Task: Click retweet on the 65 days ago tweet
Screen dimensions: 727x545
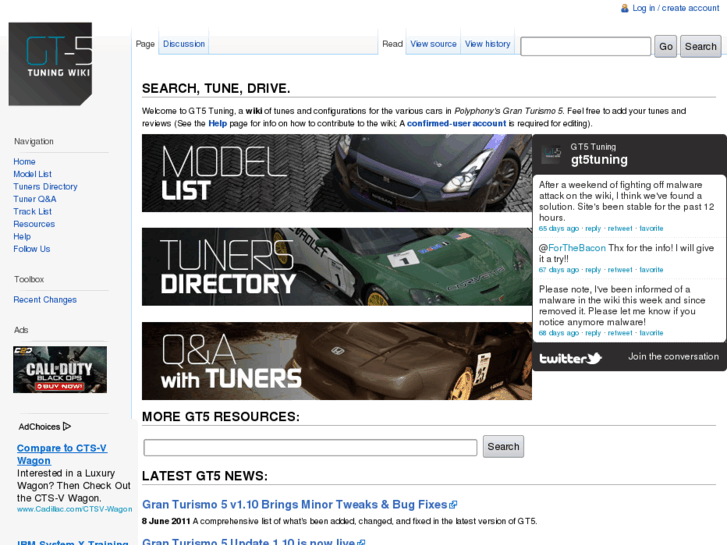Action: pyautogui.click(x=620, y=228)
